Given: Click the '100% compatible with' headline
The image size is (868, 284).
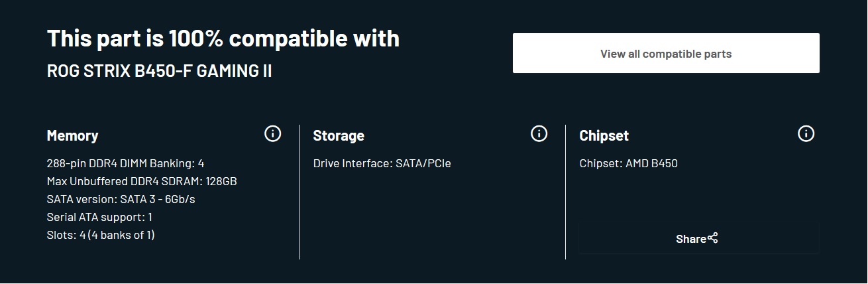Looking at the screenshot, I should pyautogui.click(x=223, y=38).
